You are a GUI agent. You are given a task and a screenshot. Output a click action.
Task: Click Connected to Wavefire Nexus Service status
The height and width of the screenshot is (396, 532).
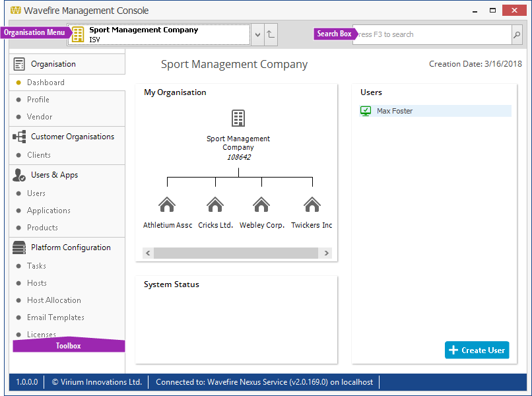pos(264,381)
